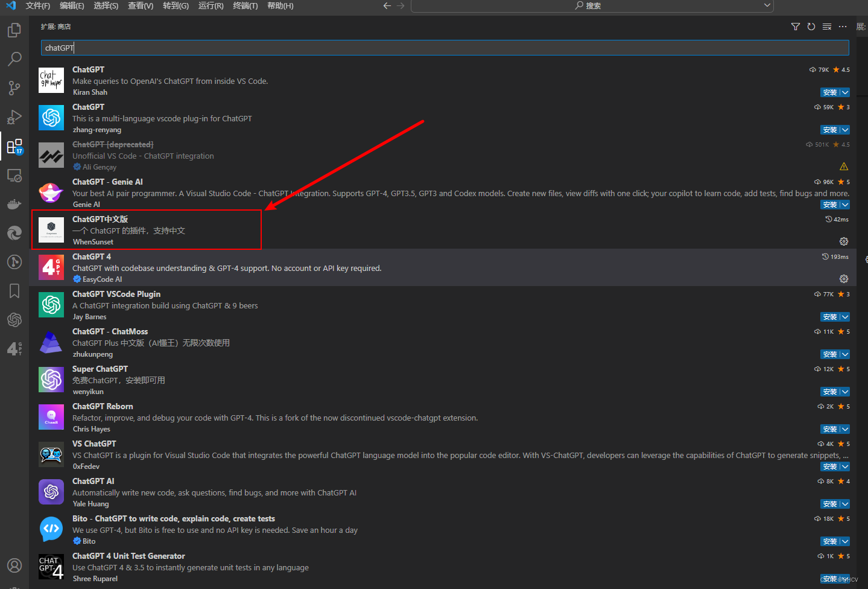Open the title bar search dropdown chevron

click(767, 5)
